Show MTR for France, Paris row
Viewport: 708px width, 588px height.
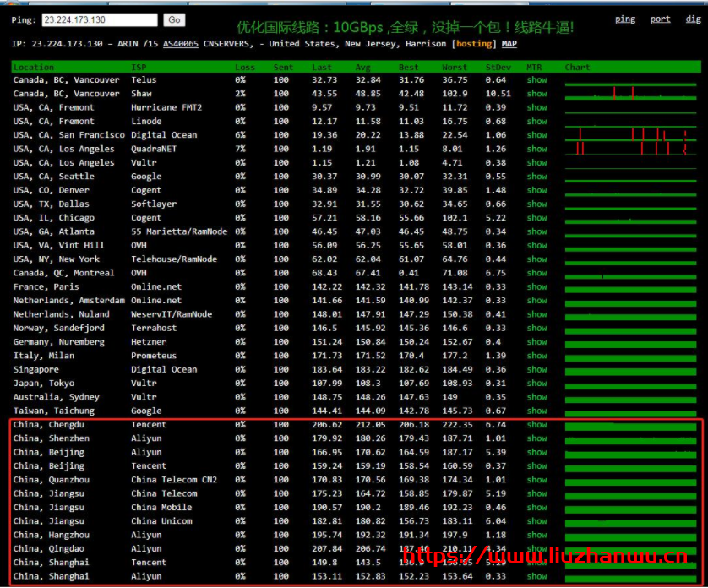(x=536, y=287)
